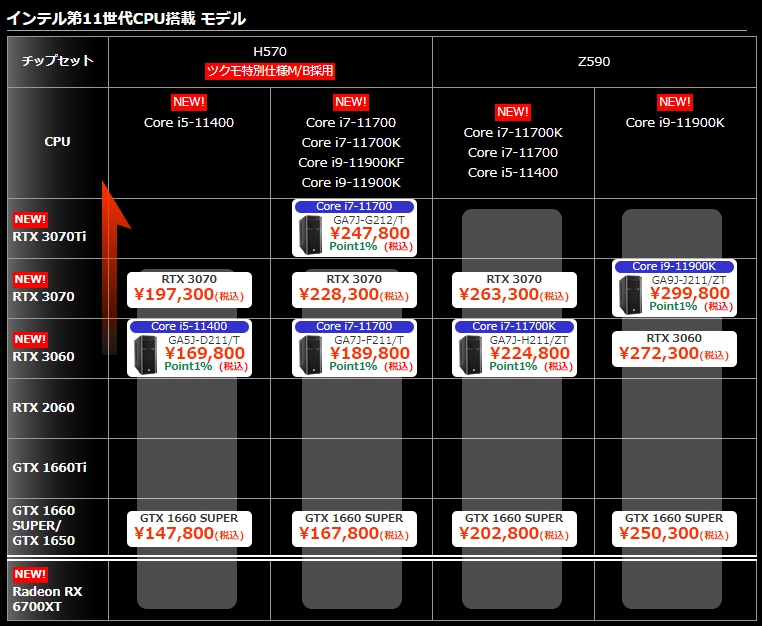Screen dimensions: 762x626
Task: Click the Z590 chipset heading
Action: [x=594, y=62]
